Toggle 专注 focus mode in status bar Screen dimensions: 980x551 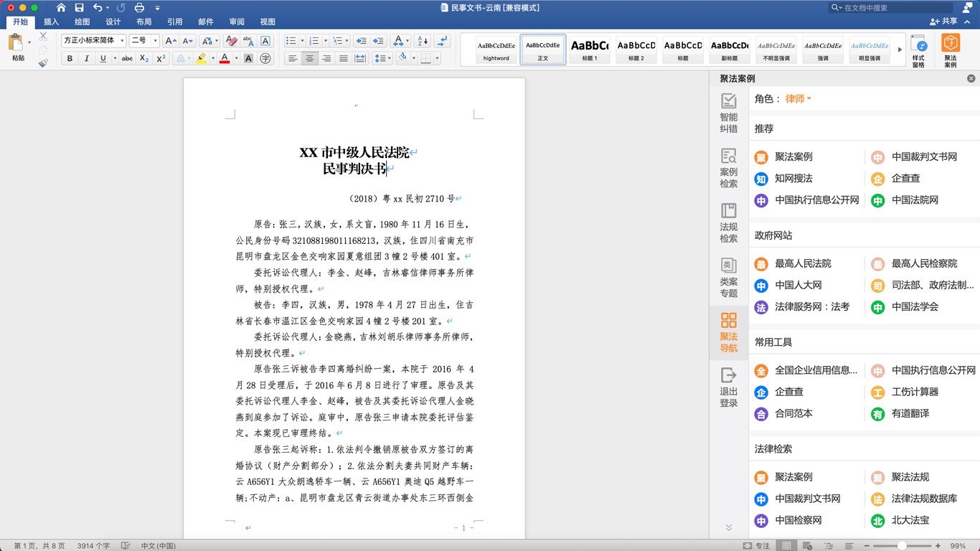(x=757, y=546)
